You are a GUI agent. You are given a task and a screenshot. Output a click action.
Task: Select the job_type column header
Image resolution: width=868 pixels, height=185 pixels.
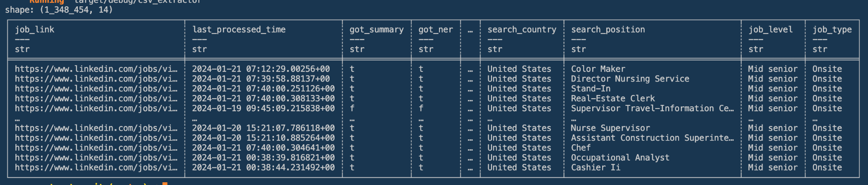[x=832, y=29]
